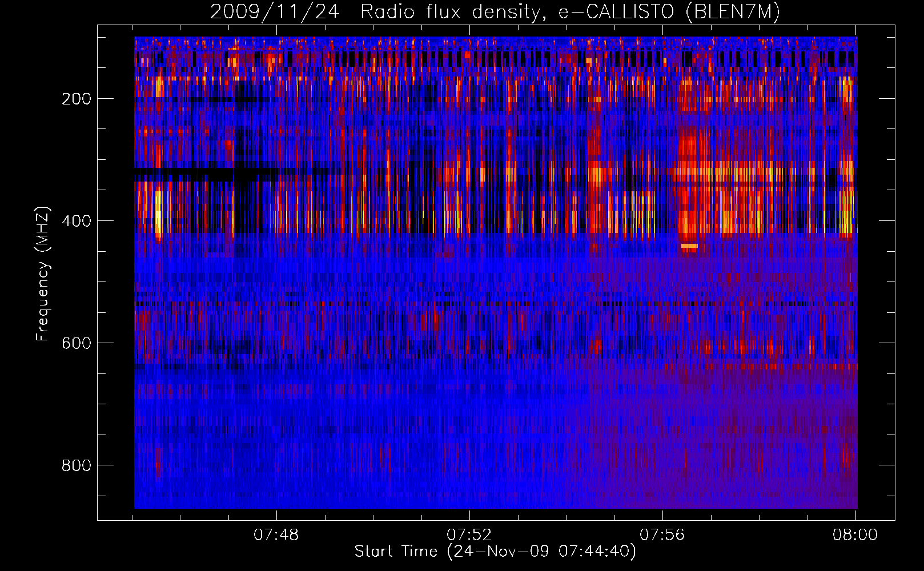Click the 200 frequency tick label

click(x=77, y=99)
